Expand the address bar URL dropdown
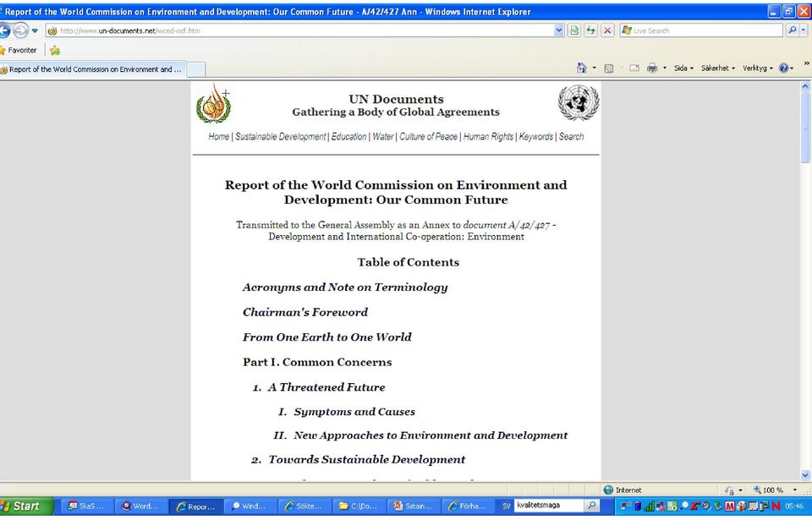Image resolution: width=812 pixels, height=520 pixels. [x=559, y=30]
